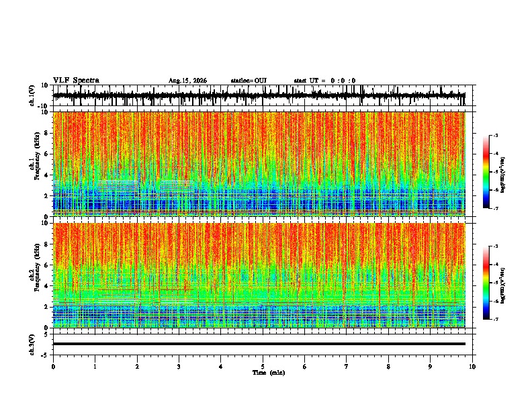Click the time axis tick label "3"

click(179, 367)
